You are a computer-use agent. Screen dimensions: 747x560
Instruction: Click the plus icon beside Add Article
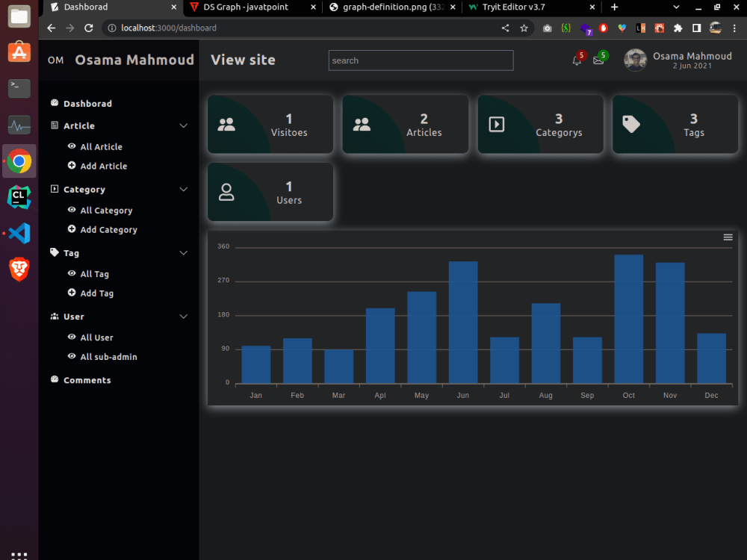coord(72,165)
